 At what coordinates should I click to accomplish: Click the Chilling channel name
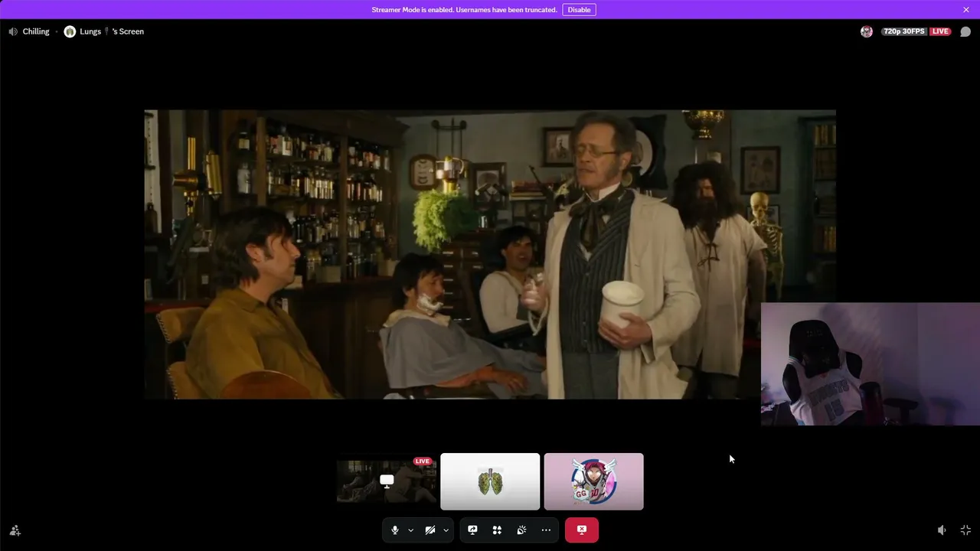tap(36, 31)
